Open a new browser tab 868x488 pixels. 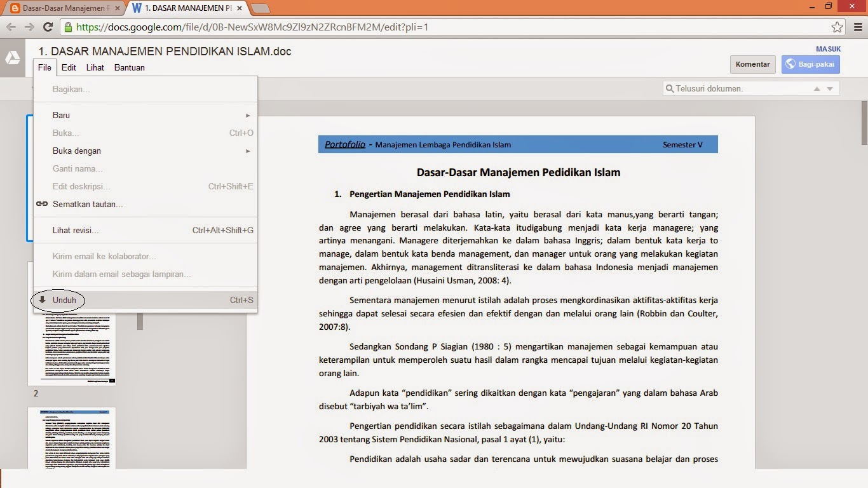pyautogui.click(x=261, y=8)
